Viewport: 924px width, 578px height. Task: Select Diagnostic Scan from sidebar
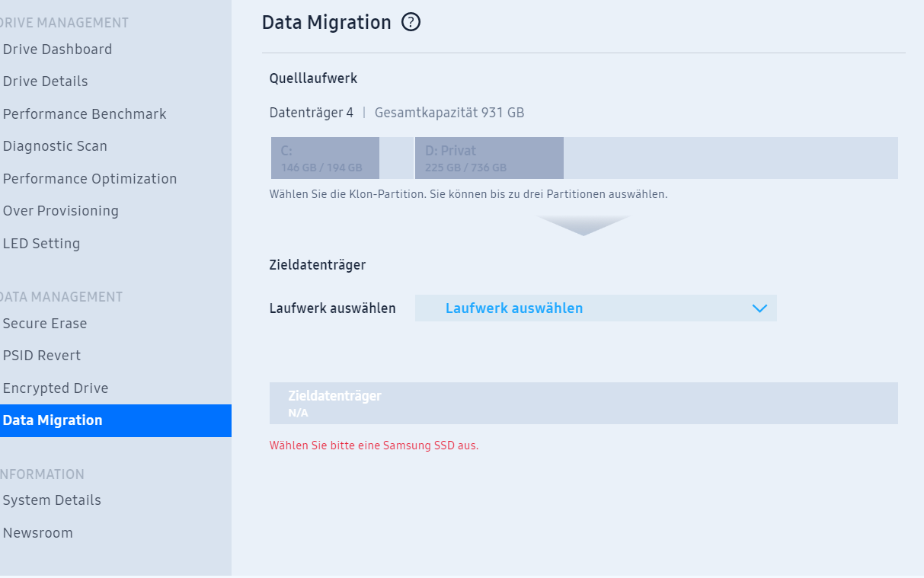(x=55, y=146)
